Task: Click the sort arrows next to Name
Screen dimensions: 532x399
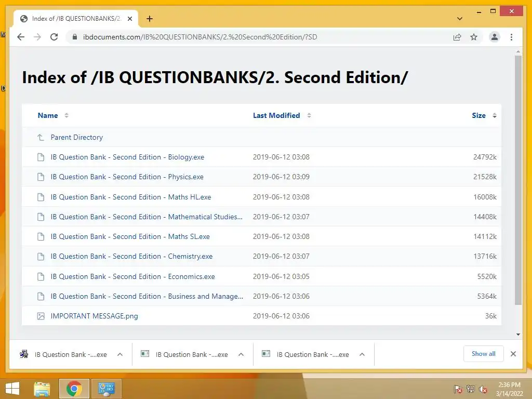Action: 66,115
